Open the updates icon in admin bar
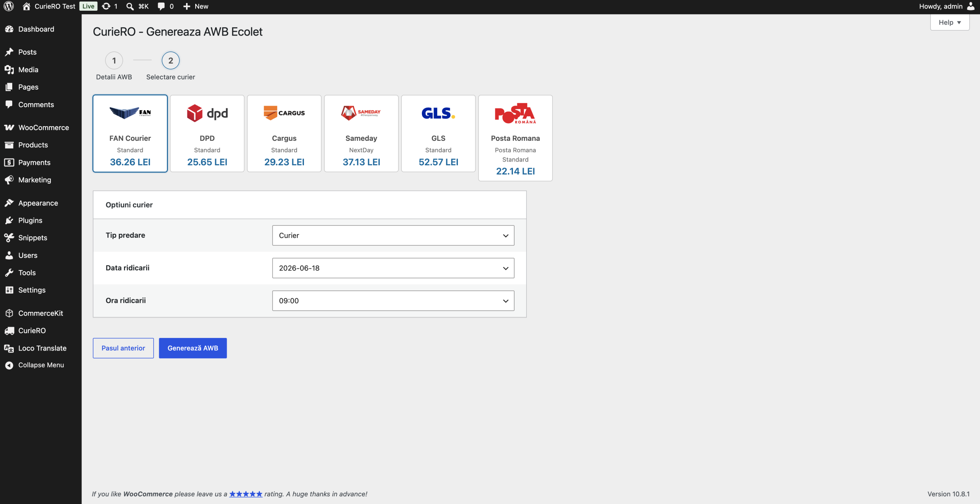Viewport: 980px width, 504px height. click(106, 6)
